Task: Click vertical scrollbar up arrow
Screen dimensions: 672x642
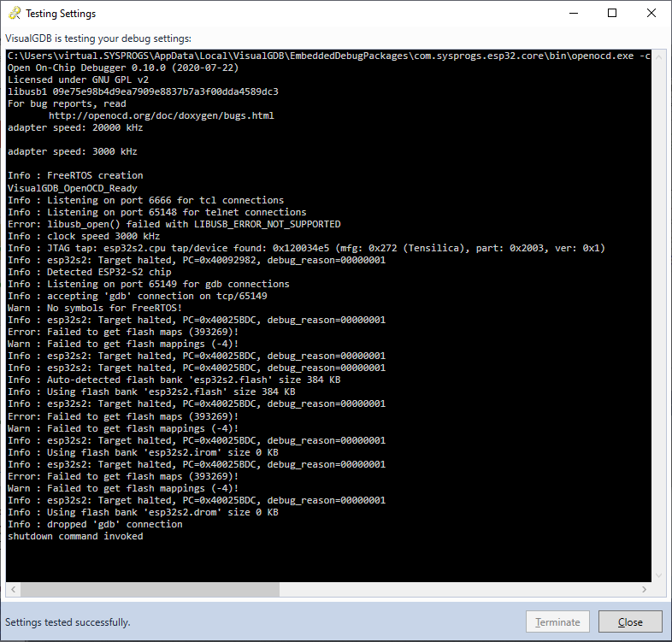Action: (x=658, y=57)
